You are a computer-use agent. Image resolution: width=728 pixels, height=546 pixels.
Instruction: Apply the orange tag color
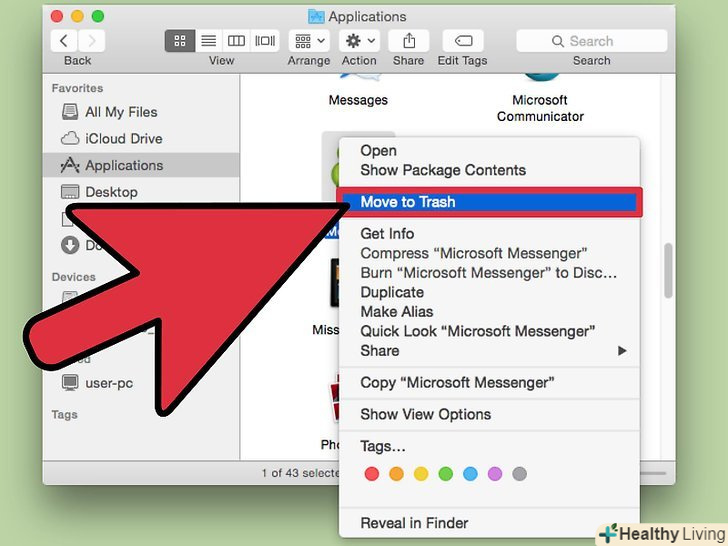click(x=396, y=474)
